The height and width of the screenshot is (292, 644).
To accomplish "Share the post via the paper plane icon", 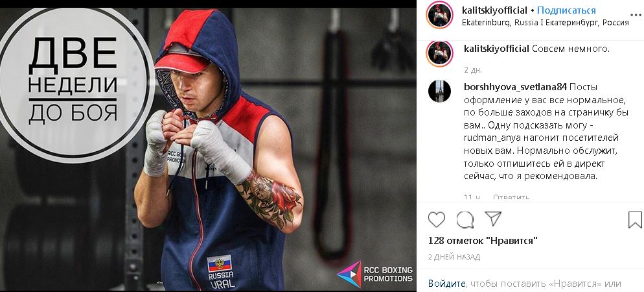I will point(492,219).
